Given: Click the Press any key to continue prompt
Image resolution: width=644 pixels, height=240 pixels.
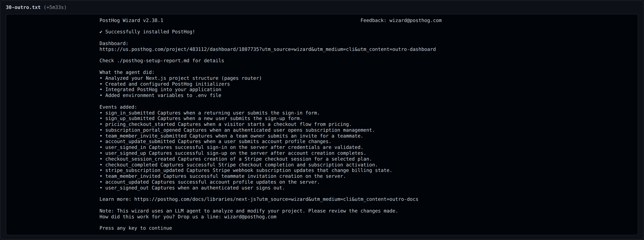Looking at the screenshot, I should click(136, 228).
